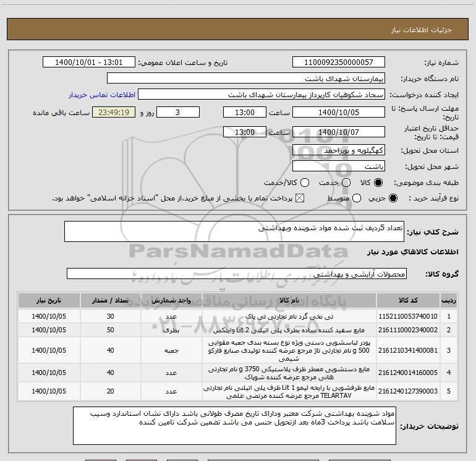Toggle the اسناد خزانه اسلامی payment checkbox
This screenshot has height=461, width=476.
point(300,198)
